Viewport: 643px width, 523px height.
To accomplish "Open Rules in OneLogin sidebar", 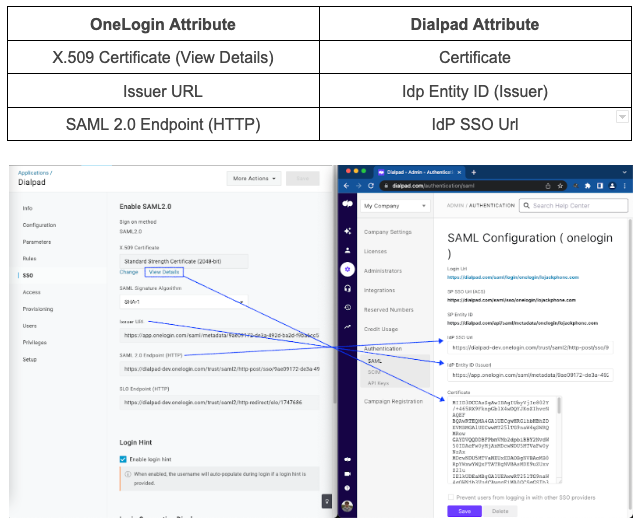I will point(30,258).
